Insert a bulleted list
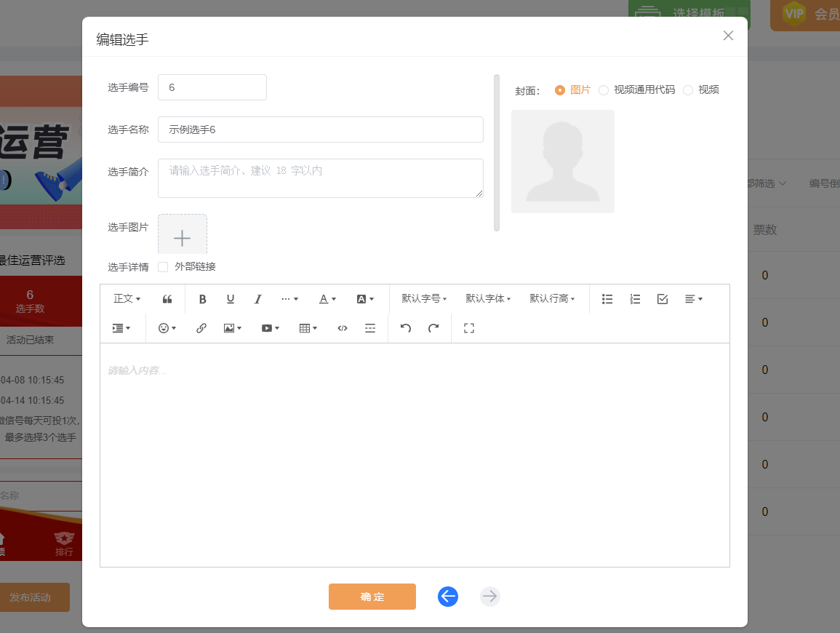 607,299
